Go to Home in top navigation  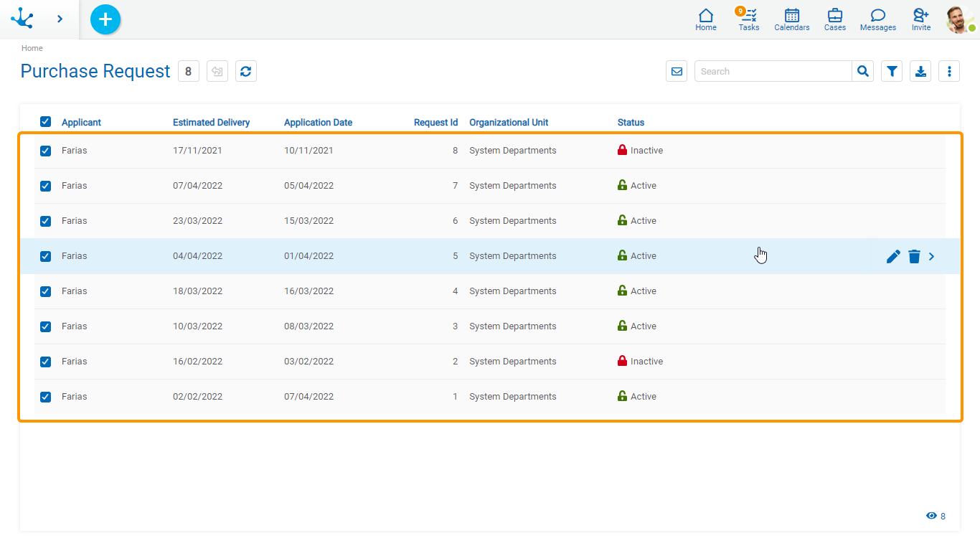tap(706, 19)
